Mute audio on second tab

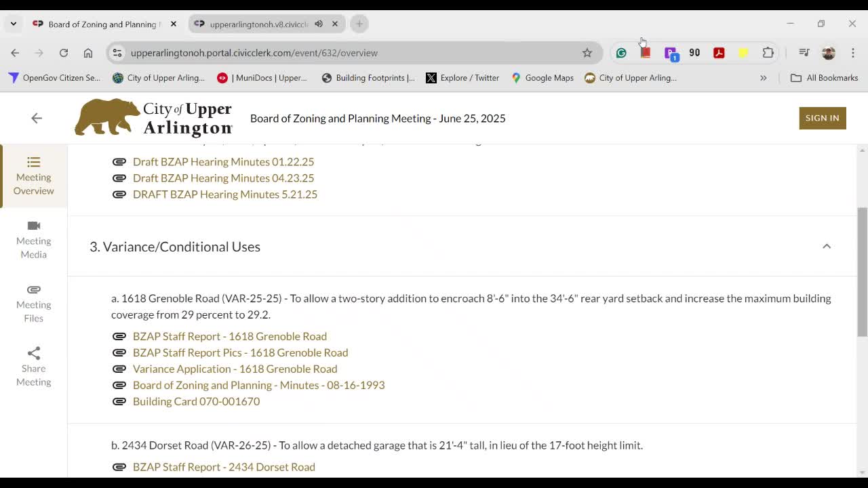point(319,24)
